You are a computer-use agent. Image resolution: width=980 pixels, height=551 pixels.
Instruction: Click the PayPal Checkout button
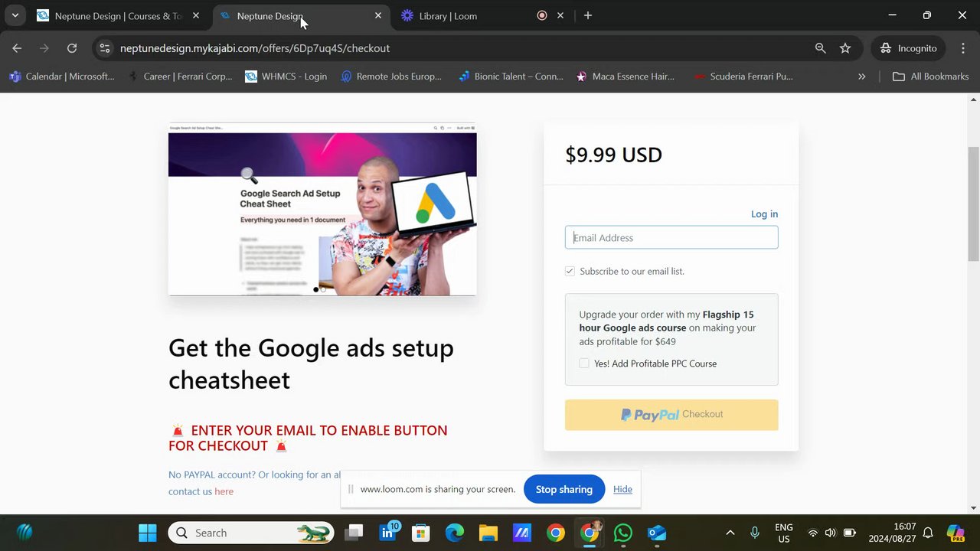[671, 415]
